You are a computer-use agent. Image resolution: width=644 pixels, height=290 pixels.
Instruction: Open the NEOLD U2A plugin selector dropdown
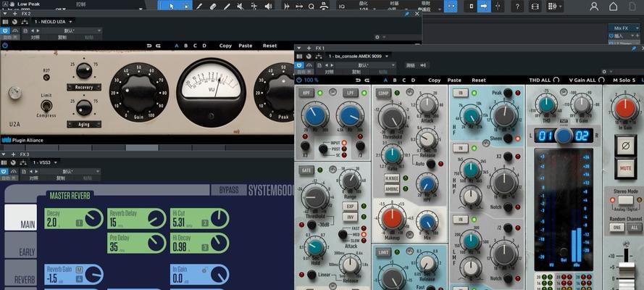coord(53,22)
